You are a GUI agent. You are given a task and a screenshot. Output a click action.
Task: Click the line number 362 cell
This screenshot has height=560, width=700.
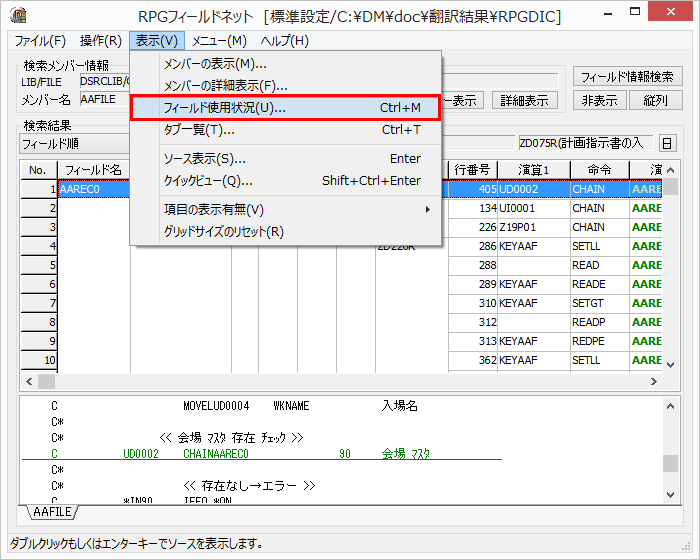472,360
